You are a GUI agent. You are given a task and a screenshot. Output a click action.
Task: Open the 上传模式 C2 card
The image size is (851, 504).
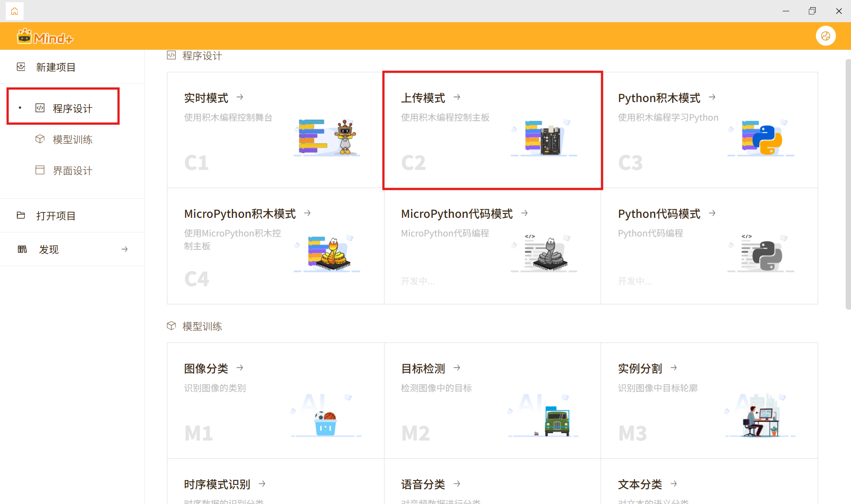coord(492,130)
